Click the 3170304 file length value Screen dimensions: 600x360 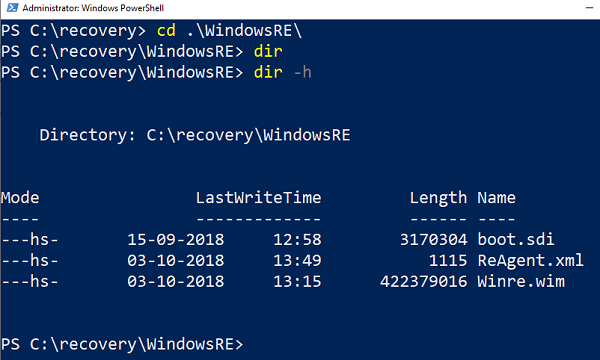coord(434,239)
